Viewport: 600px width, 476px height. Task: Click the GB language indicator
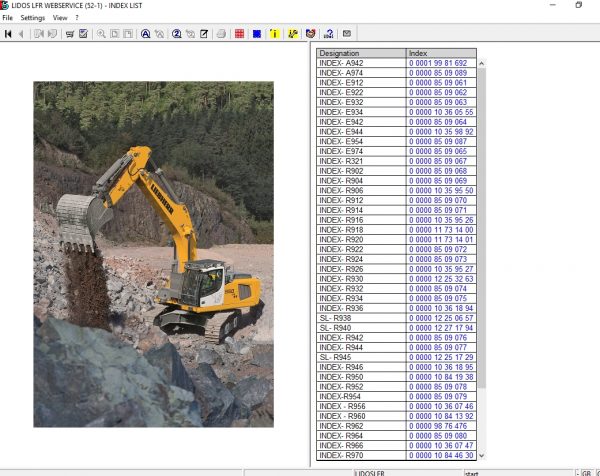point(586,473)
